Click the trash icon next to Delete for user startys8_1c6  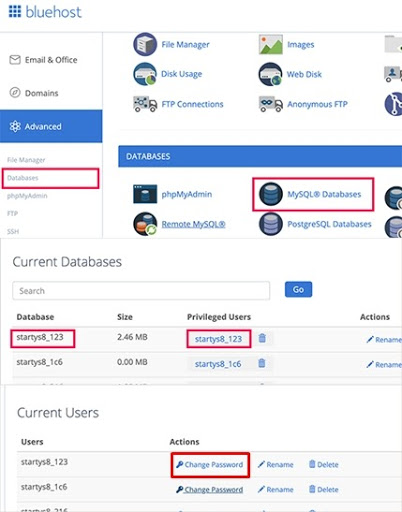point(312,489)
